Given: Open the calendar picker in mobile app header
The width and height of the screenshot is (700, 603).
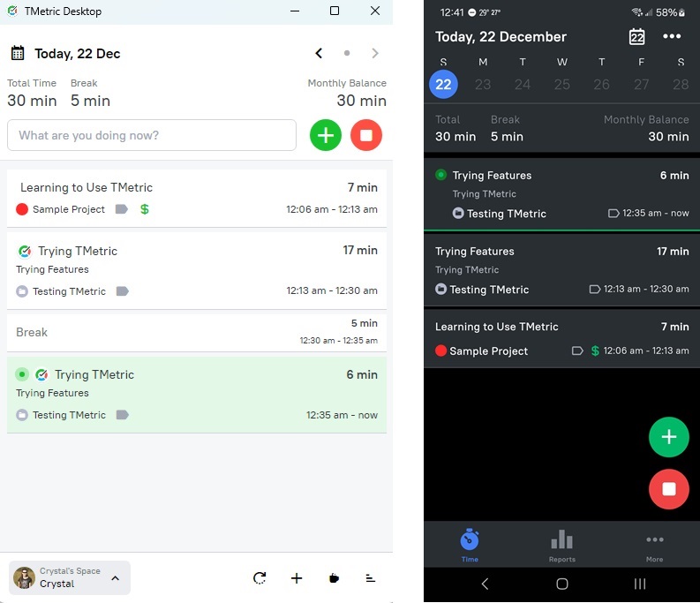Looking at the screenshot, I should tap(637, 36).
